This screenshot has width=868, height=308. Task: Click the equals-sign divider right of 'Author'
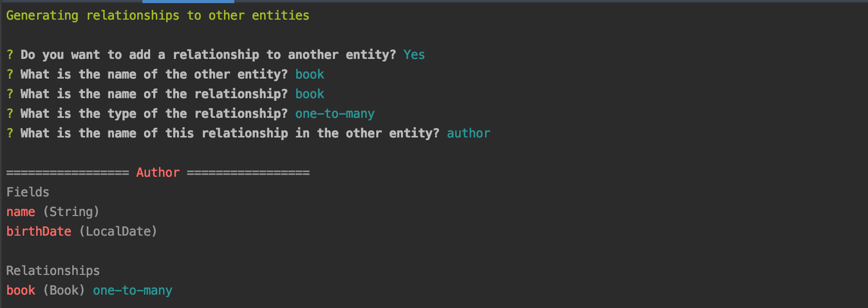click(248, 173)
